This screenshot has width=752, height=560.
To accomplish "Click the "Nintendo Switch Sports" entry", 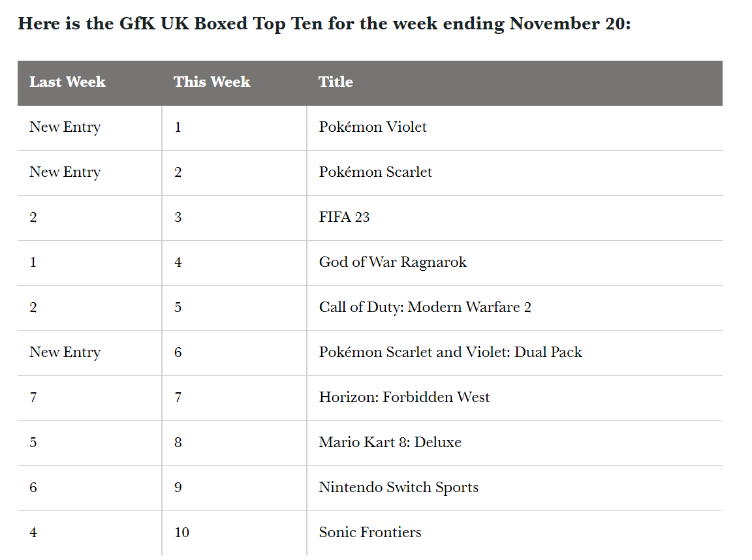I will pyautogui.click(x=398, y=488).
